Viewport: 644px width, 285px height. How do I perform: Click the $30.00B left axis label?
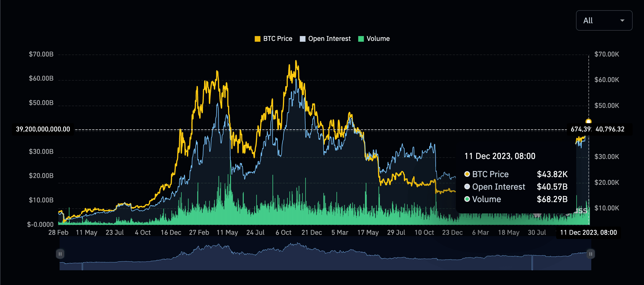coord(41,152)
